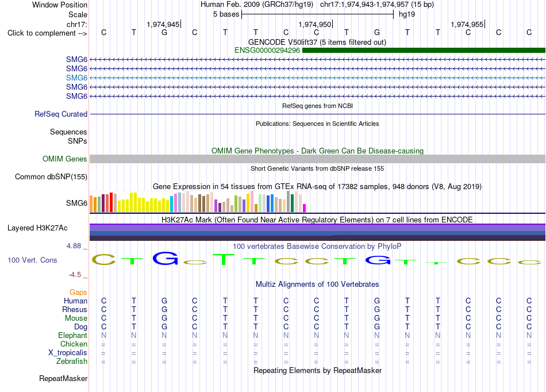
Task: Click the gray OMIM Genes bar
Action: [x=317, y=159]
